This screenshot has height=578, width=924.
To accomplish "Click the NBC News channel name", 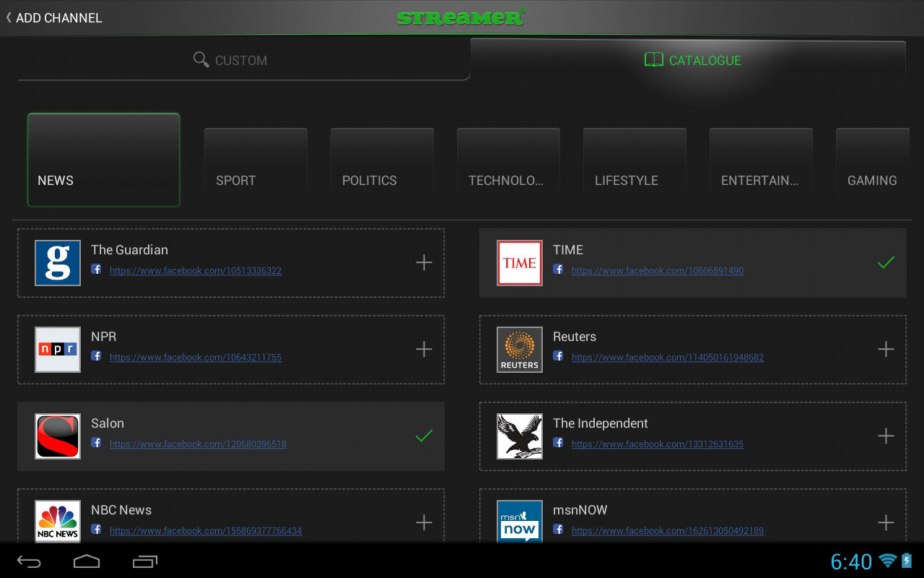I will tap(121, 510).
